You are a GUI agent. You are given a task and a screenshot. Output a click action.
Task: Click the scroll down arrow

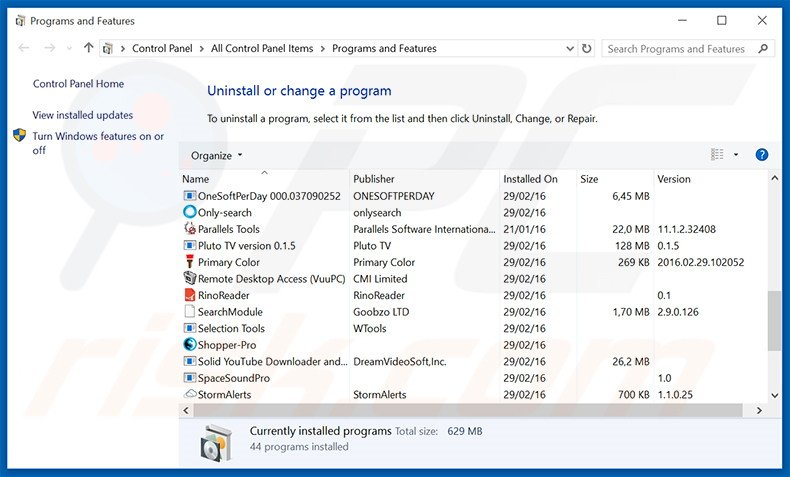pyautogui.click(x=774, y=395)
